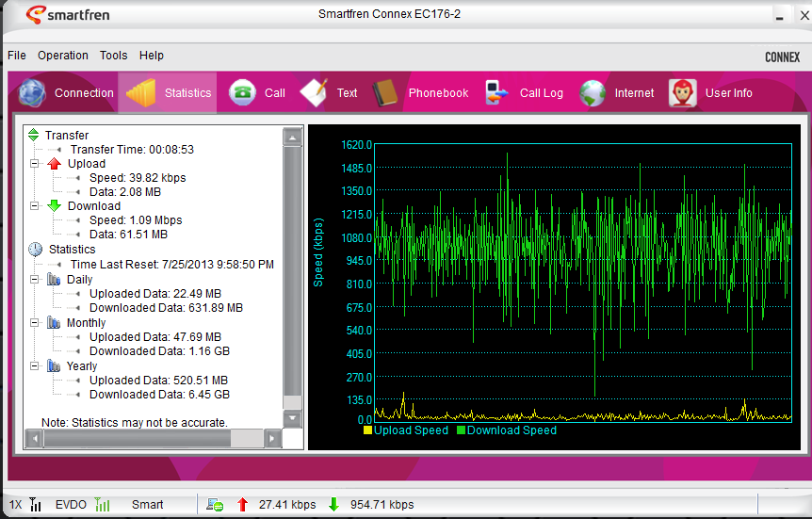Click the Smart operator name in status bar
The width and height of the screenshot is (812, 519).
(147, 505)
